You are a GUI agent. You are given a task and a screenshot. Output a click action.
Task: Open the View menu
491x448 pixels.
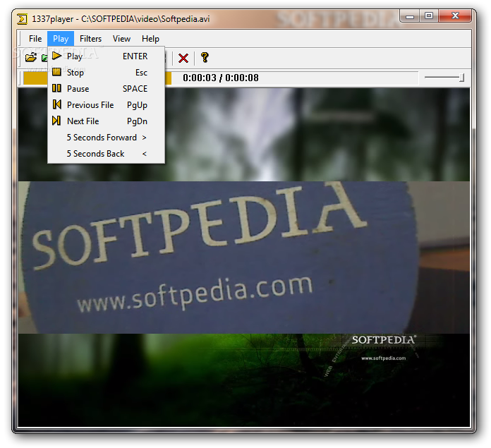point(121,39)
